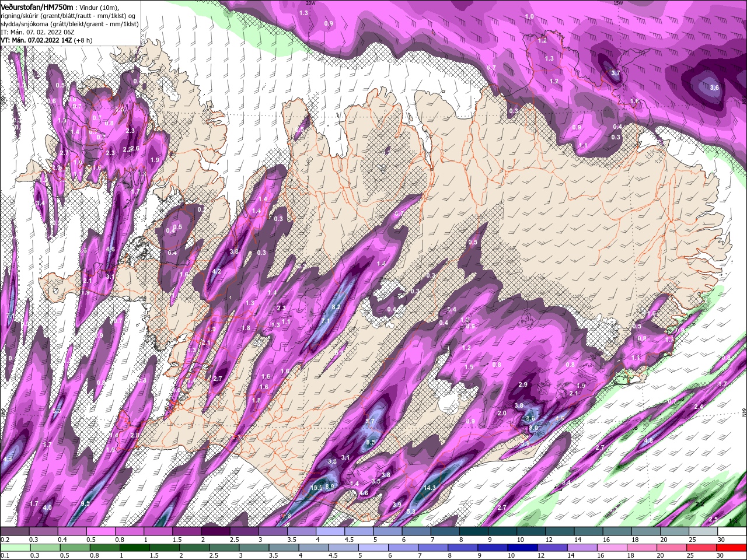Click the 8.5 precipitation value on map

pos(371,443)
